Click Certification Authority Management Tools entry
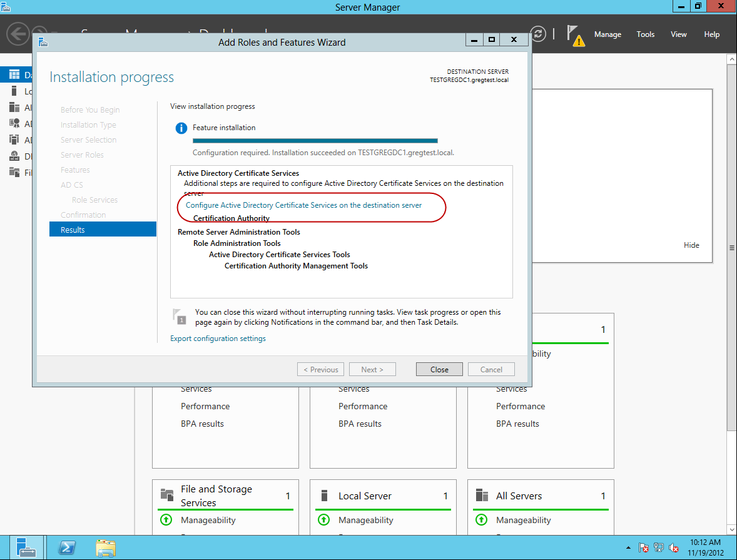The width and height of the screenshot is (737, 560). 296,266
